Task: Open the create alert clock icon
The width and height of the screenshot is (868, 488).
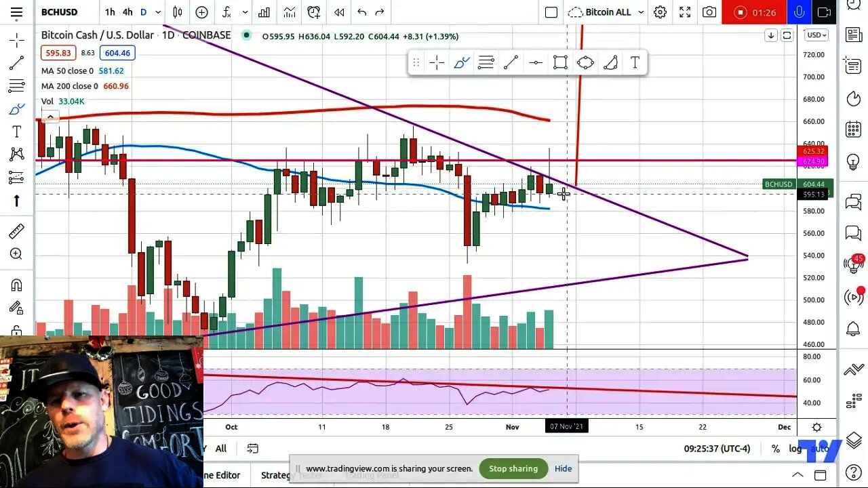Action: [313, 12]
